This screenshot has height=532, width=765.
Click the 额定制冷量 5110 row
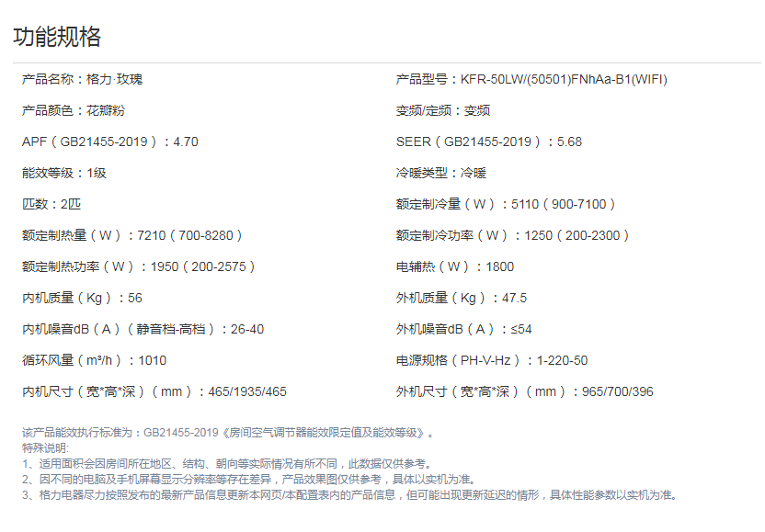[506, 204]
